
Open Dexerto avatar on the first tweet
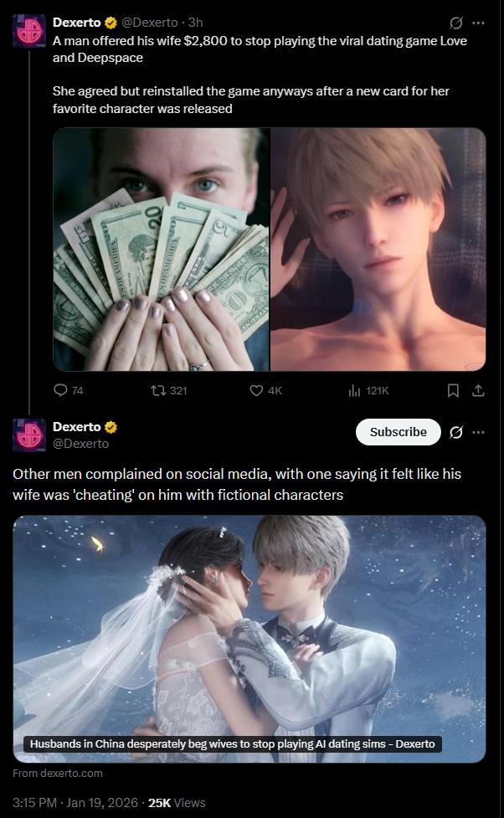pyautogui.click(x=29, y=31)
